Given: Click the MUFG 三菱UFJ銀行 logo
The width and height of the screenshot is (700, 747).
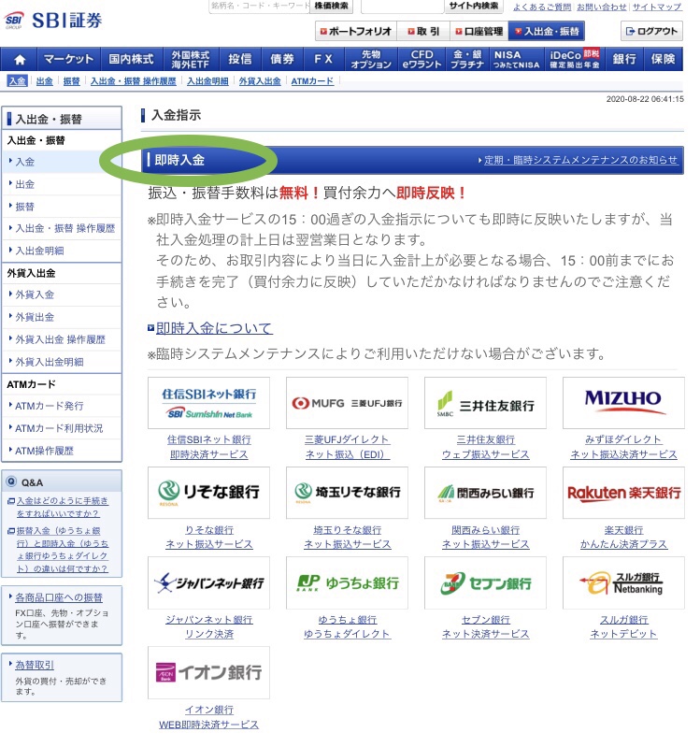Looking at the screenshot, I should pos(347,403).
